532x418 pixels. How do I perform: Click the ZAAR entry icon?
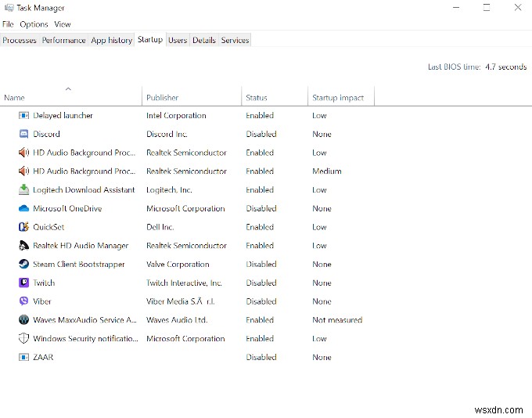pos(23,357)
